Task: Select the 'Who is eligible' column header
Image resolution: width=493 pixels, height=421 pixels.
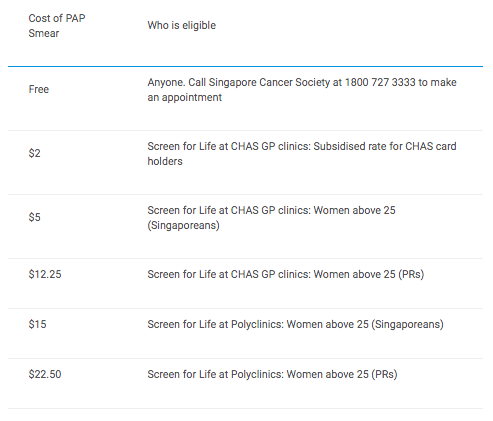Action: (182, 25)
